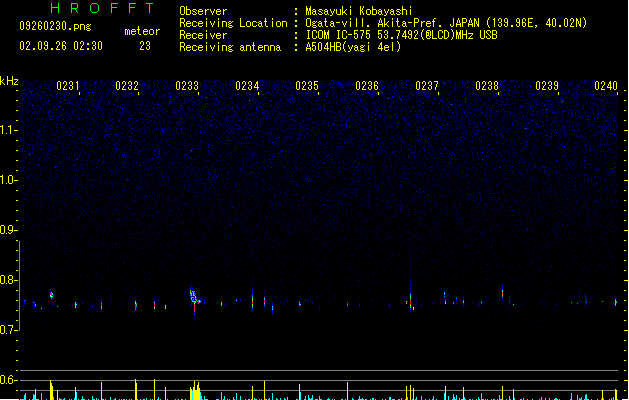
Task: Click the 1.1 kHz axis label
Action: 8,130
